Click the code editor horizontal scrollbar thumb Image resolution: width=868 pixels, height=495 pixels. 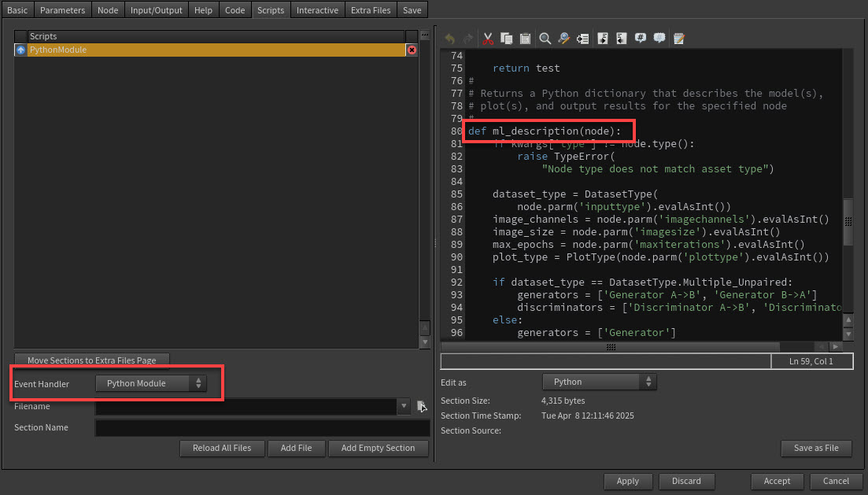coord(611,347)
